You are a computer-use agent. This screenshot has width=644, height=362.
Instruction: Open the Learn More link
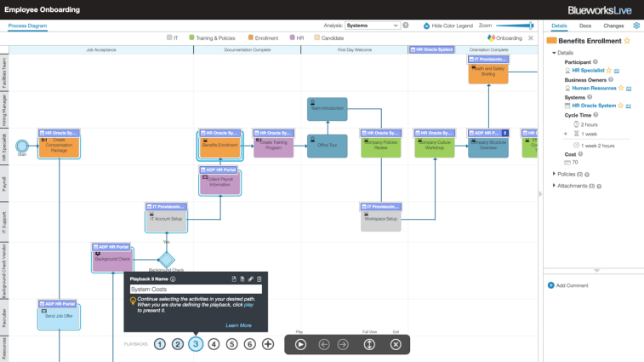[238, 325]
